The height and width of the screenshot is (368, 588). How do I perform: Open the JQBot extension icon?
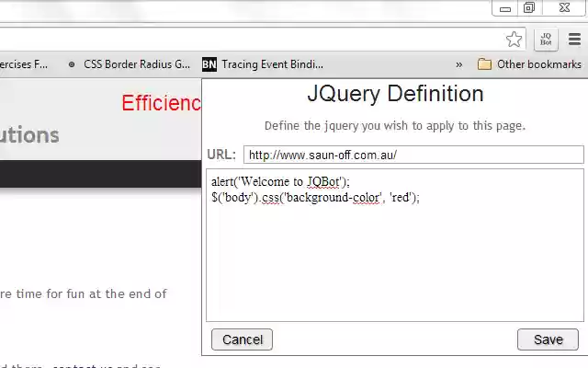(546, 39)
